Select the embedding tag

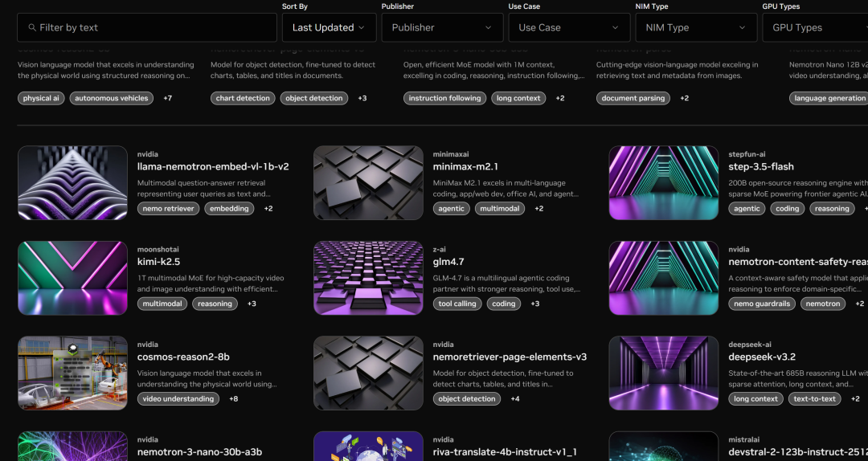(229, 209)
